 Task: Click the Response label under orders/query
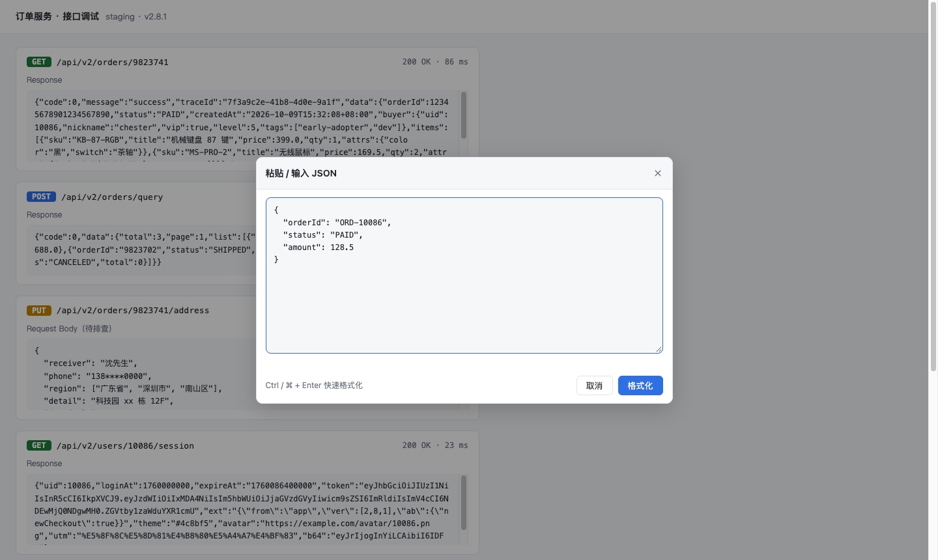(44, 215)
